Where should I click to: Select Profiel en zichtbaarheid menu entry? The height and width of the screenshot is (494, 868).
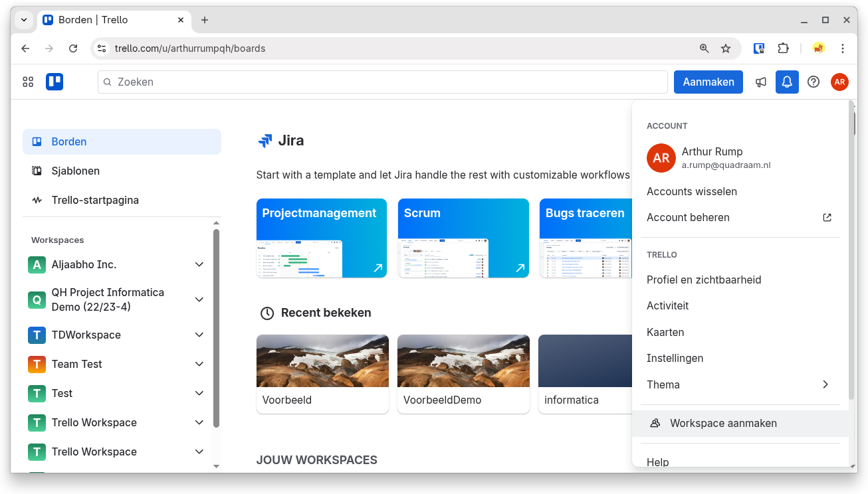(704, 280)
